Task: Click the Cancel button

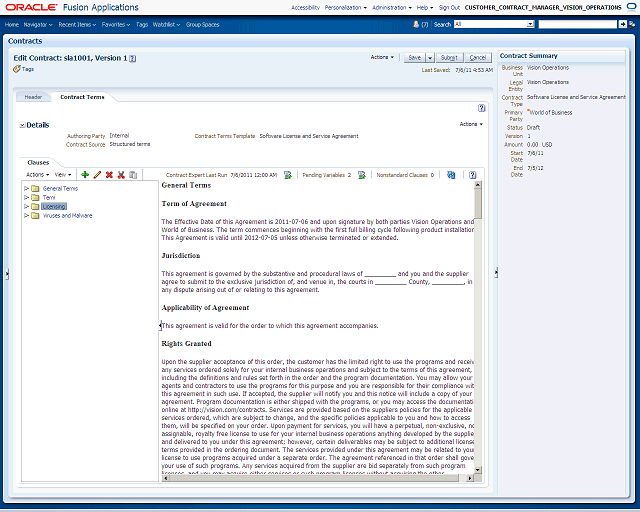Action: (x=478, y=58)
